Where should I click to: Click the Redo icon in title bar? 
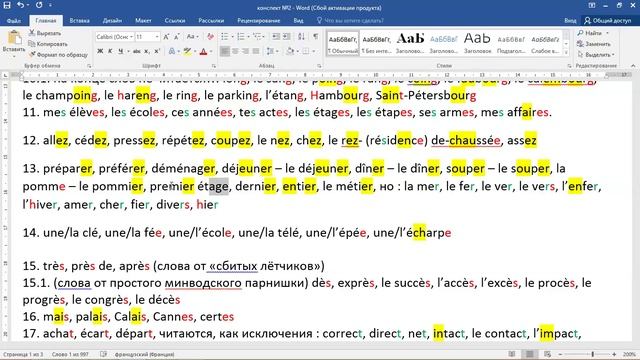(x=39, y=5)
